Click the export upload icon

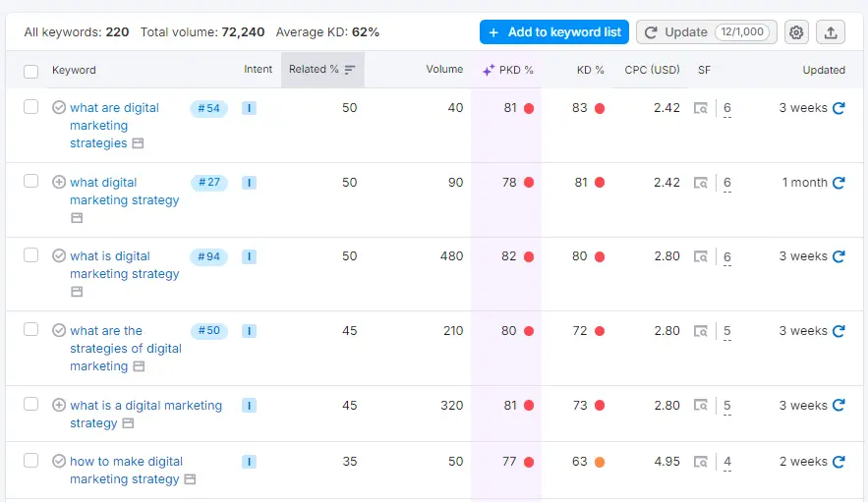pos(831,32)
